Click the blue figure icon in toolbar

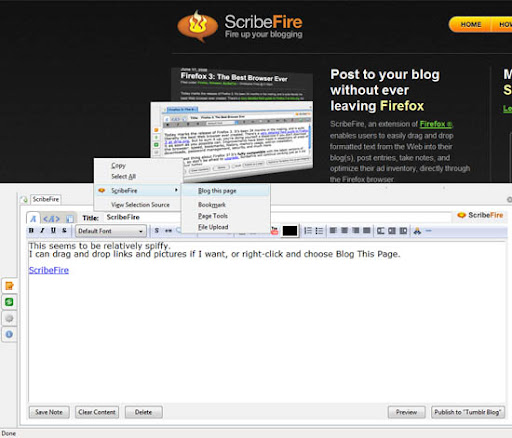tap(417, 231)
